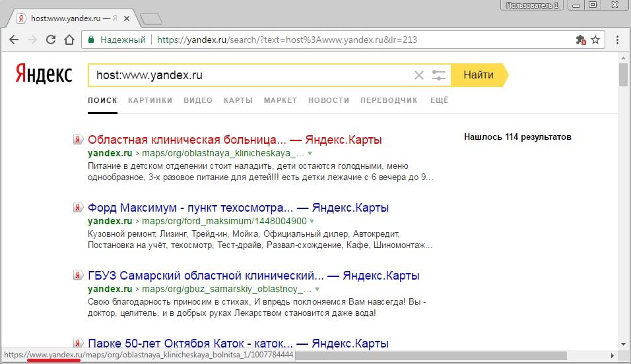
Task: Open a new tab with the new-tab button
Action: (x=151, y=18)
